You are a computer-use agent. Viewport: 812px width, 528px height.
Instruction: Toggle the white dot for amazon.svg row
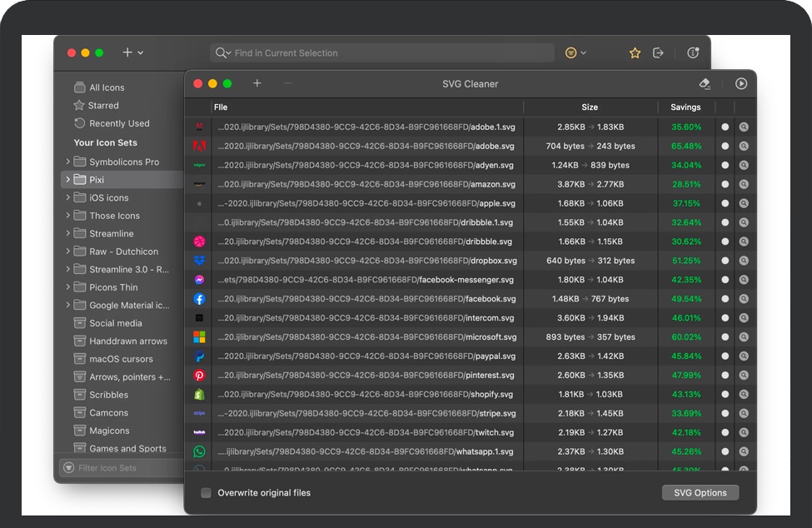725,185
